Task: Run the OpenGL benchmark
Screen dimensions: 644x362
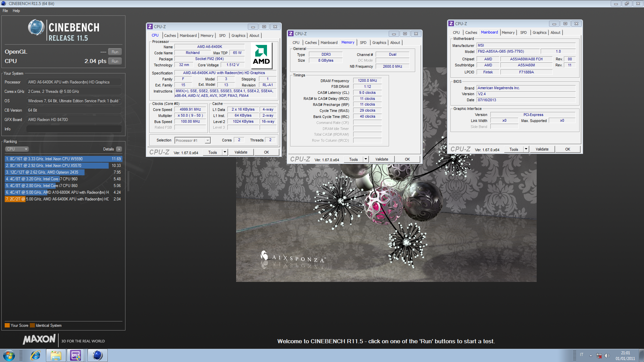Action: [x=115, y=52]
